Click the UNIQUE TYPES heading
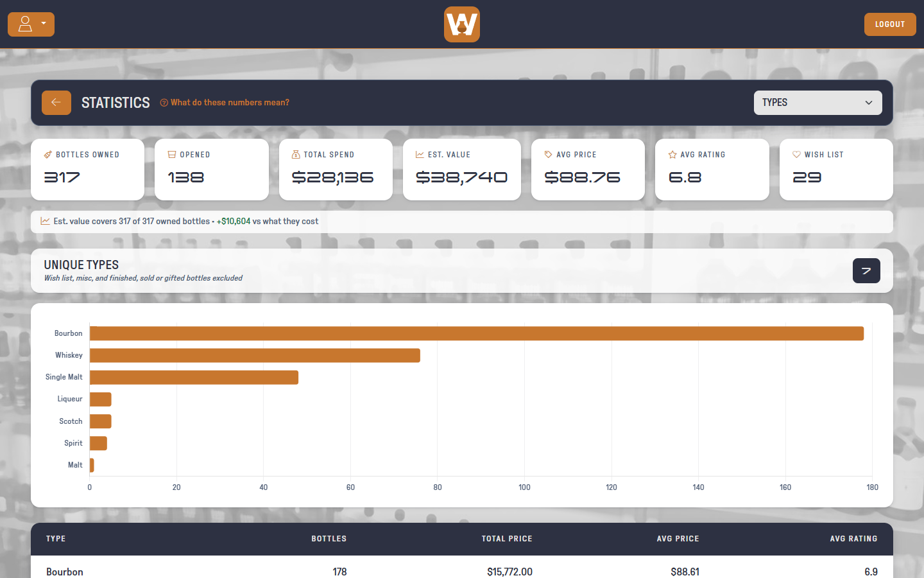Image resolution: width=924 pixels, height=578 pixels. (81, 265)
